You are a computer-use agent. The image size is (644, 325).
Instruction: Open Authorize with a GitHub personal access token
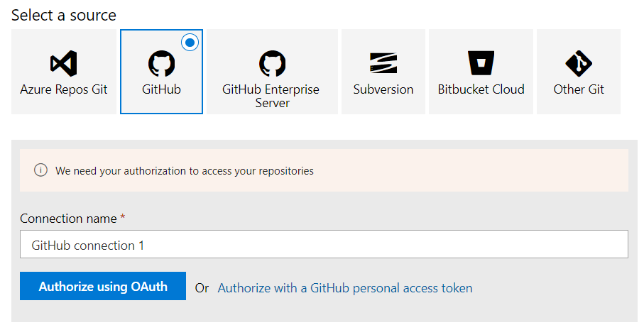click(x=345, y=288)
